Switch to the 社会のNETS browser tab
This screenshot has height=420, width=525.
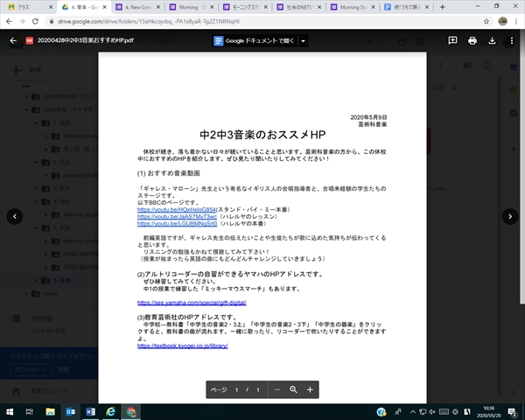pos(299,7)
